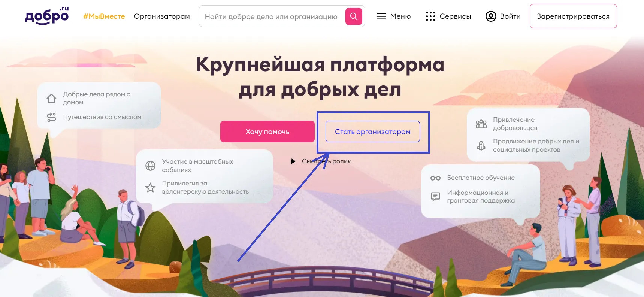Open the #МыВместе link
This screenshot has width=644, height=297.
104,16
